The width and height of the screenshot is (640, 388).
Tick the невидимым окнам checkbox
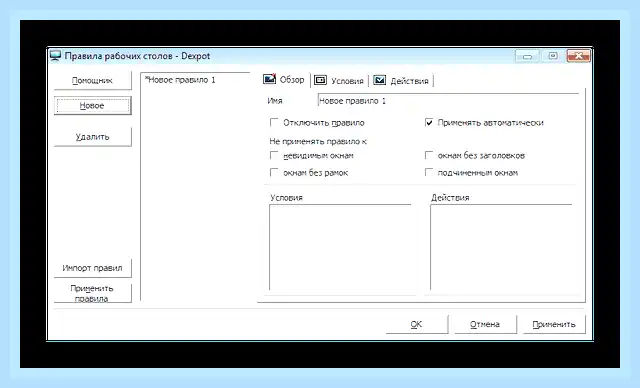pos(274,155)
